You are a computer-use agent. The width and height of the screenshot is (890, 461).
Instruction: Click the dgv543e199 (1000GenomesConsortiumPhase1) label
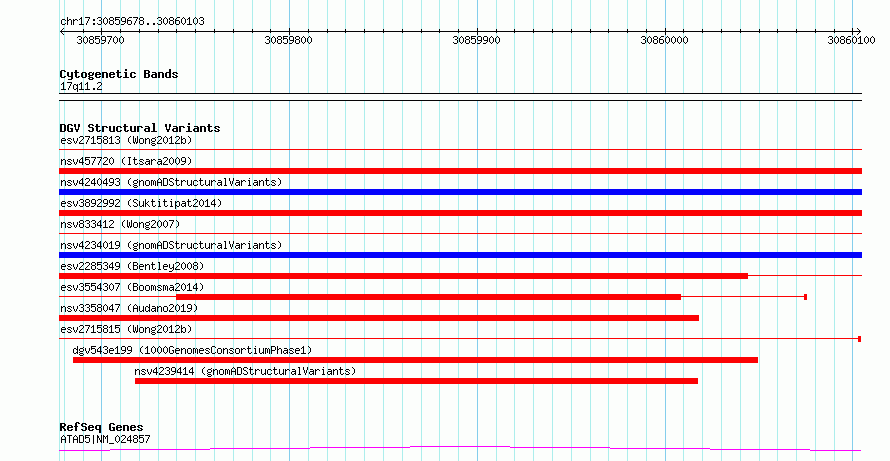192,350
